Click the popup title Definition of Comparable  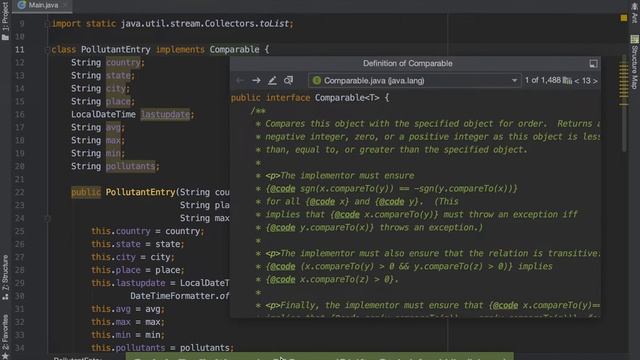[407, 63]
